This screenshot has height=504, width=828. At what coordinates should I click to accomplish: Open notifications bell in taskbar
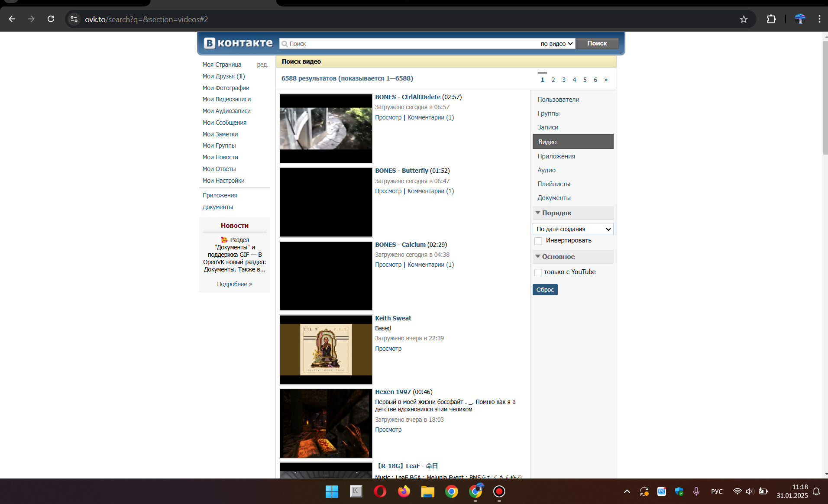(x=816, y=491)
